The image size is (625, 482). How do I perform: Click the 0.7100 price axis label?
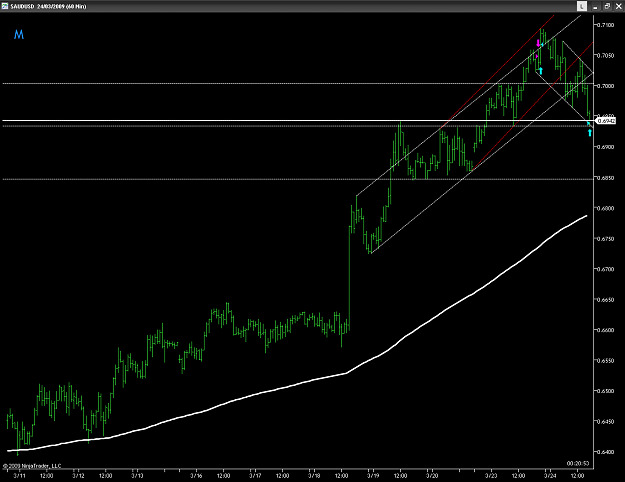point(606,25)
